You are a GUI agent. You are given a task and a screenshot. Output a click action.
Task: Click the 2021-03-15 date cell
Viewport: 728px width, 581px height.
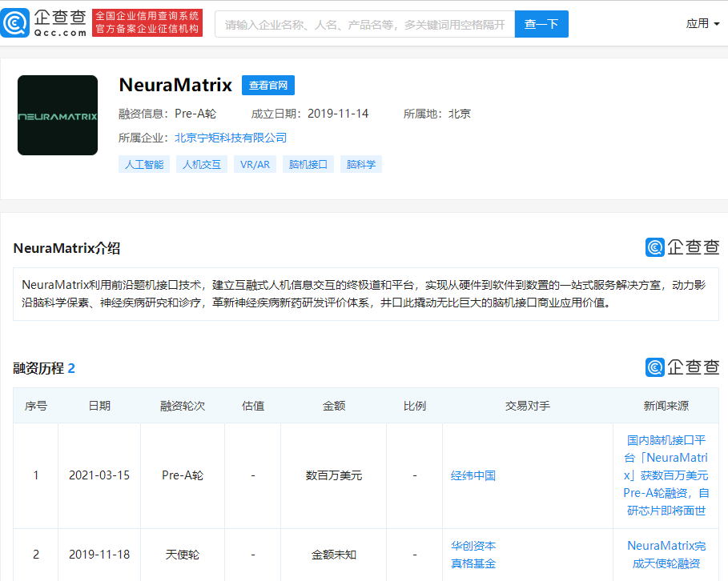point(99,475)
